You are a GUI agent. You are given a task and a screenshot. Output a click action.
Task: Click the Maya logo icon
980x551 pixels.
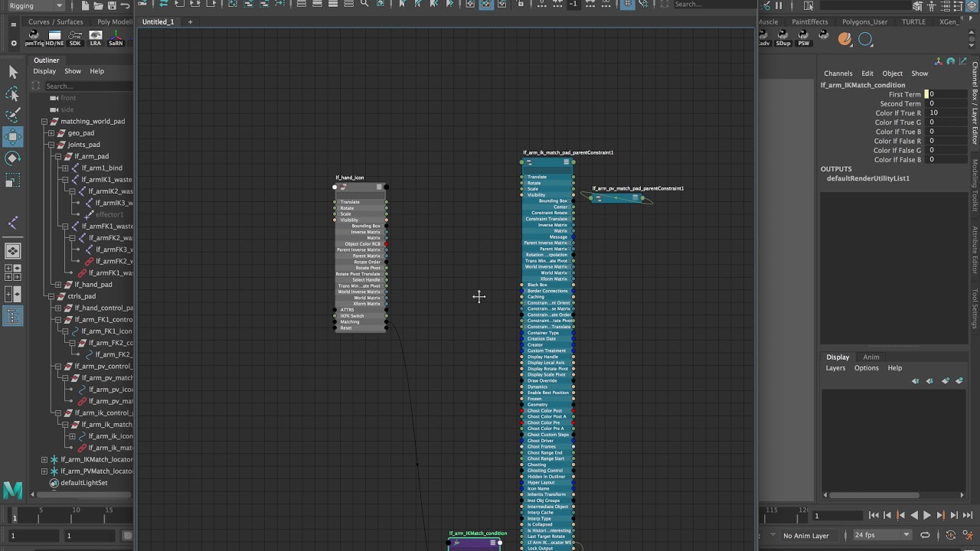coord(13,490)
